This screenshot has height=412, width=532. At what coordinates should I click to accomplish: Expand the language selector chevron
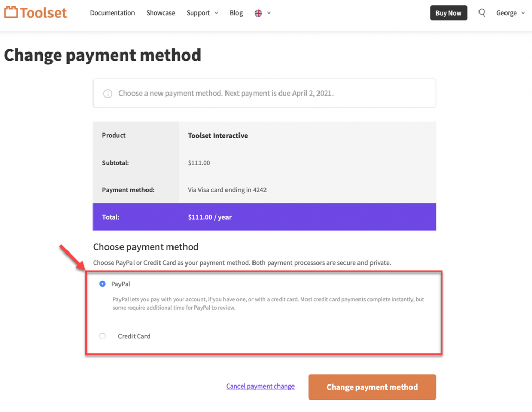pyautogui.click(x=269, y=12)
